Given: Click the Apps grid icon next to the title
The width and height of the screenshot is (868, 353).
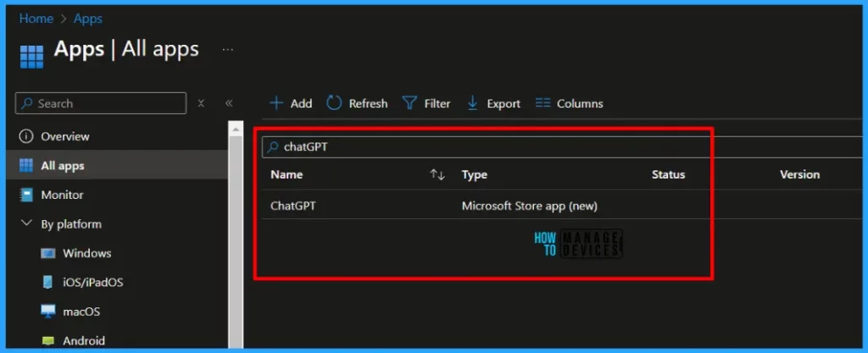Looking at the screenshot, I should point(31,56).
